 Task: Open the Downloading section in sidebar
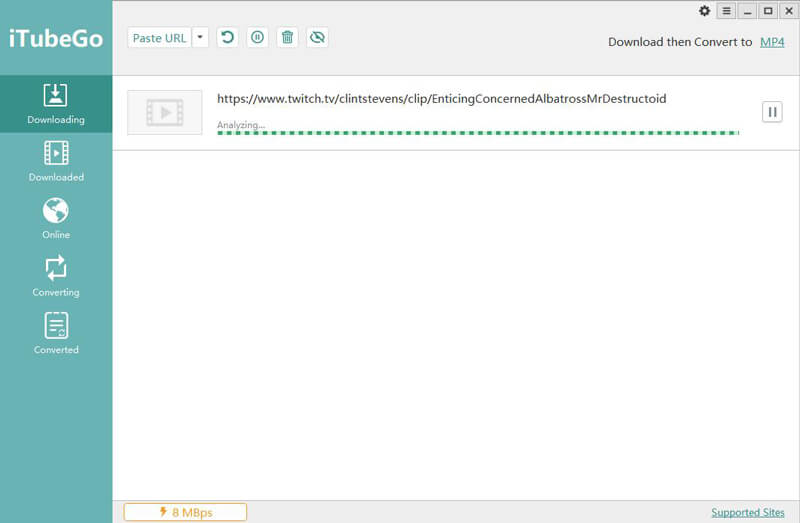click(56, 104)
